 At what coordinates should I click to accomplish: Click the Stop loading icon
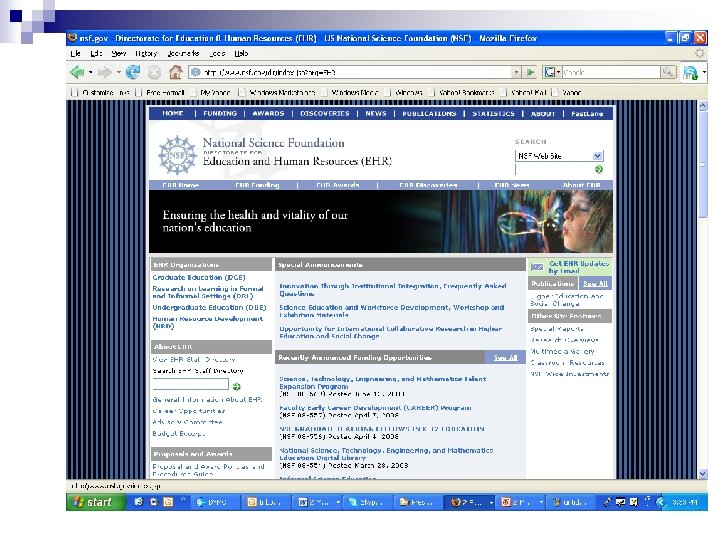(155, 72)
